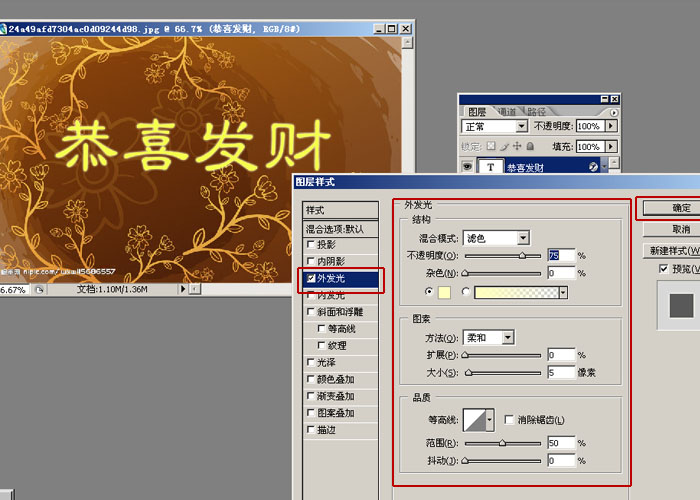Screen dimensions: 700x500
Task: Open 等高线 contour picker arrow
Action: (490, 420)
